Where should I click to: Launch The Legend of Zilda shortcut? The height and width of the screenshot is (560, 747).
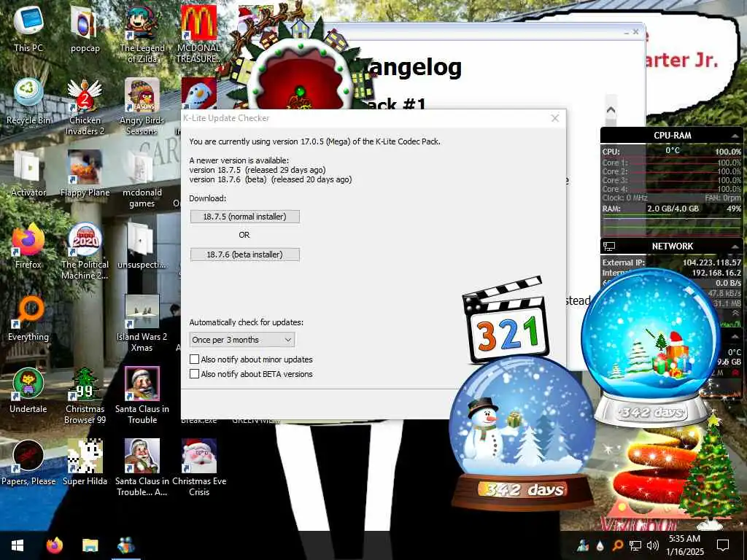[142, 34]
